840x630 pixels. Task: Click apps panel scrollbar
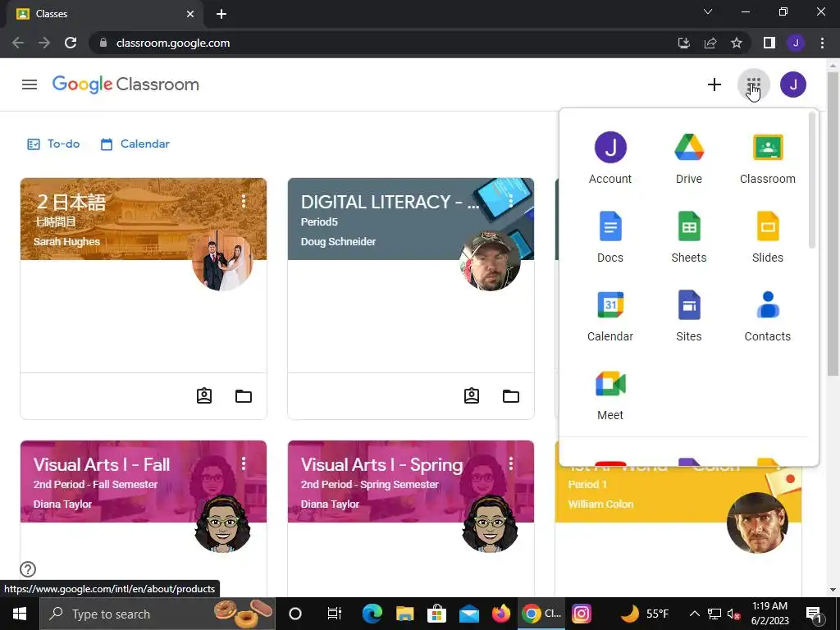811,180
